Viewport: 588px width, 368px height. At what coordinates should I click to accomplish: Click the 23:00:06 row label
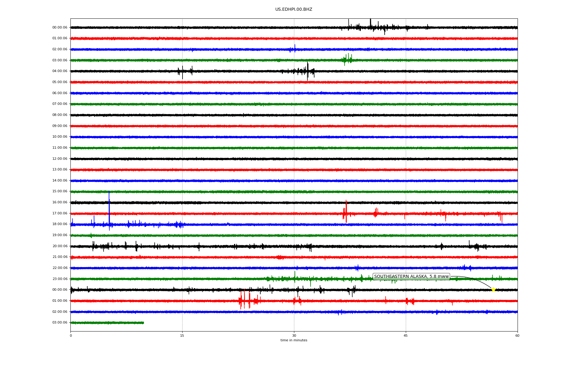click(60, 279)
